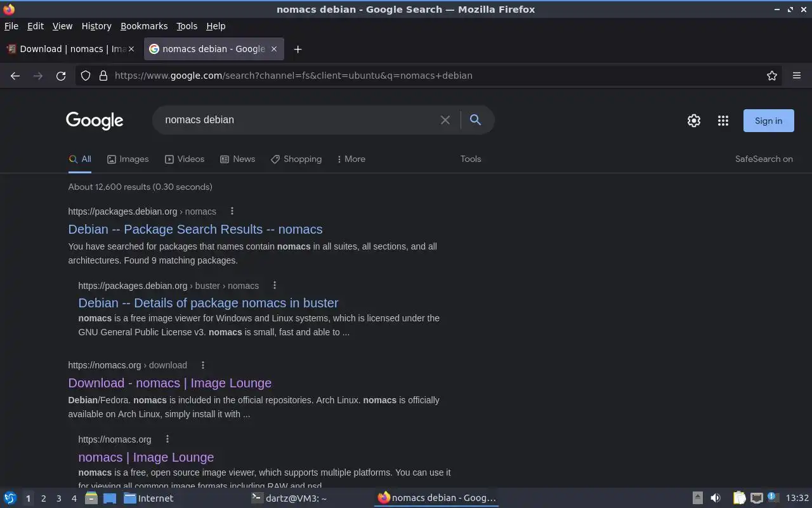This screenshot has width=812, height=508.
Task: Open Firefox hamburger application menu
Action: (x=797, y=76)
